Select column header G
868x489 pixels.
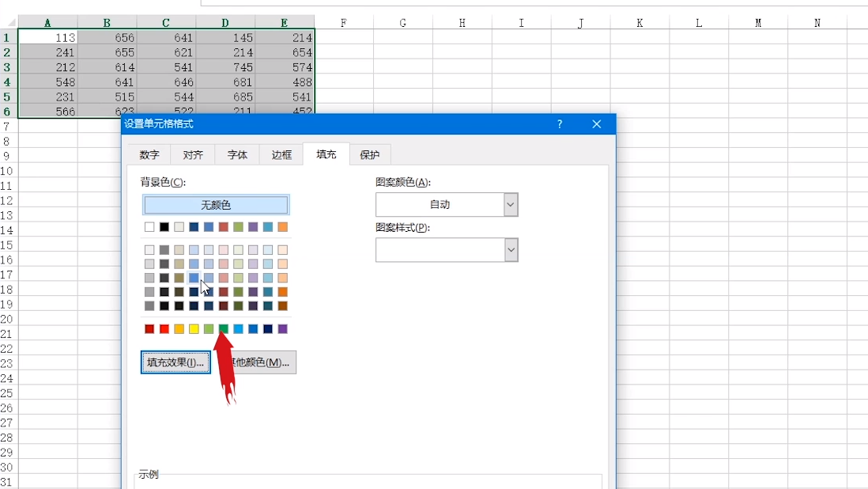click(402, 23)
